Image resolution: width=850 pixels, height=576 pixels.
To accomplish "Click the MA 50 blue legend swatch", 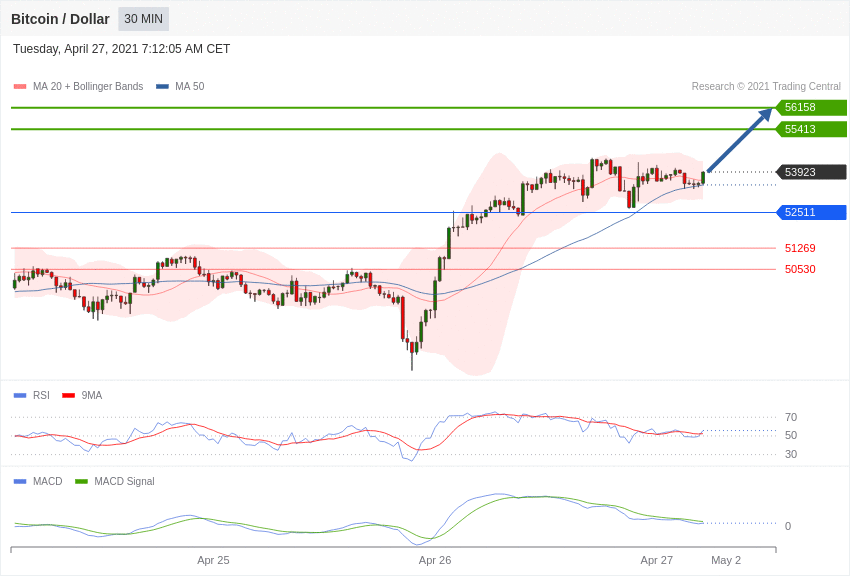I will coord(162,86).
